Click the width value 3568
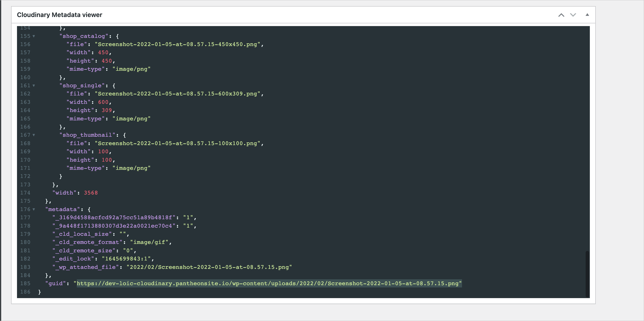644x321 pixels. point(91,193)
